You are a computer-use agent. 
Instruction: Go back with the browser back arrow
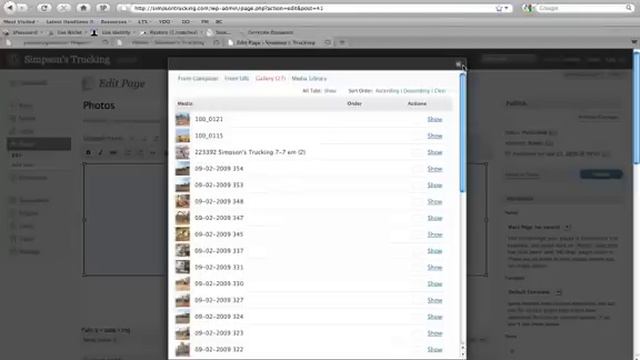(x=11, y=8)
